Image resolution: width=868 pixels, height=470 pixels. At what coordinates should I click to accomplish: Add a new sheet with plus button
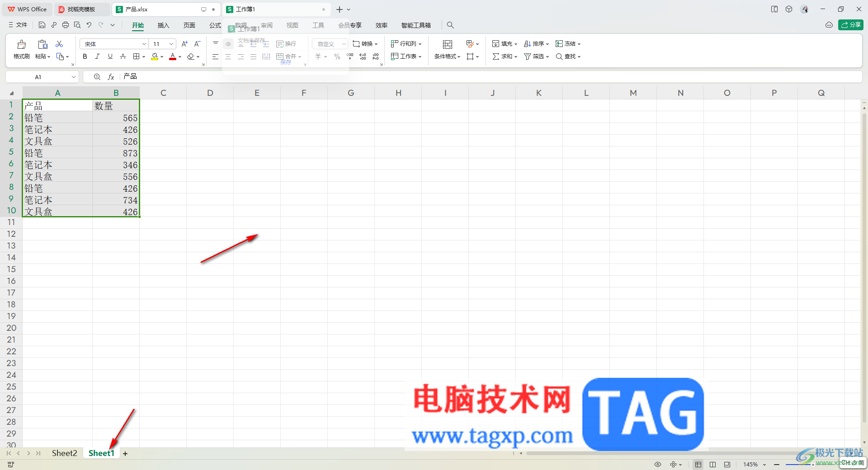125,453
